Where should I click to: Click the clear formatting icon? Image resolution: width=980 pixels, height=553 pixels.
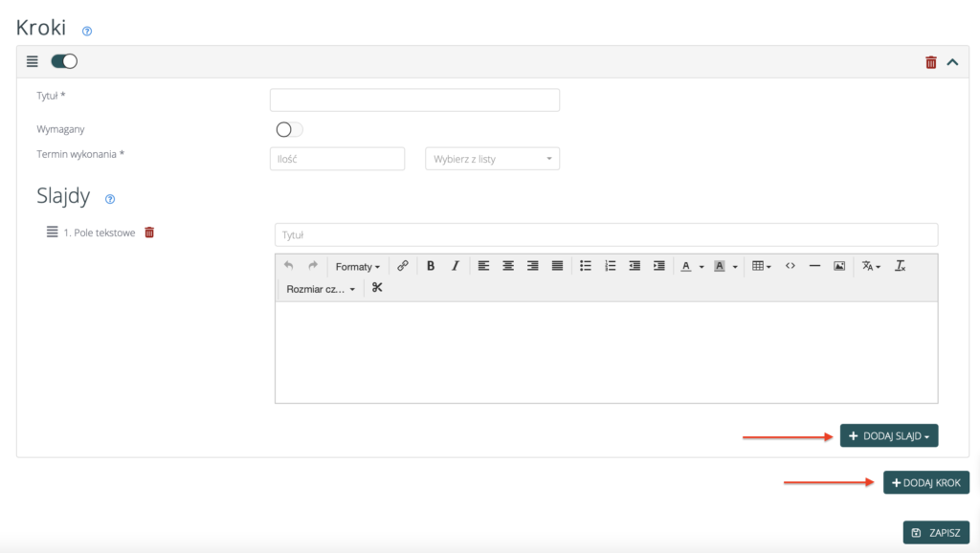[x=901, y=266]
